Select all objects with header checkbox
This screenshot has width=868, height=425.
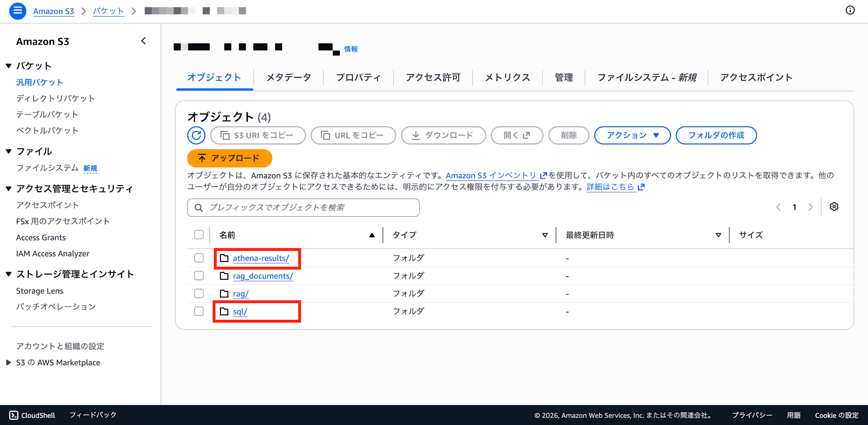click(199, 235)
